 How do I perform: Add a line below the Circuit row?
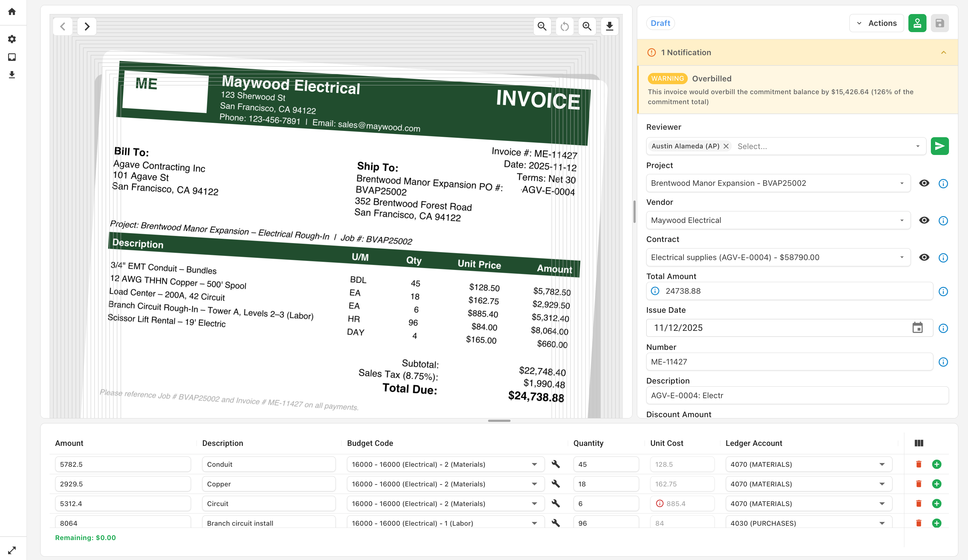936,503
